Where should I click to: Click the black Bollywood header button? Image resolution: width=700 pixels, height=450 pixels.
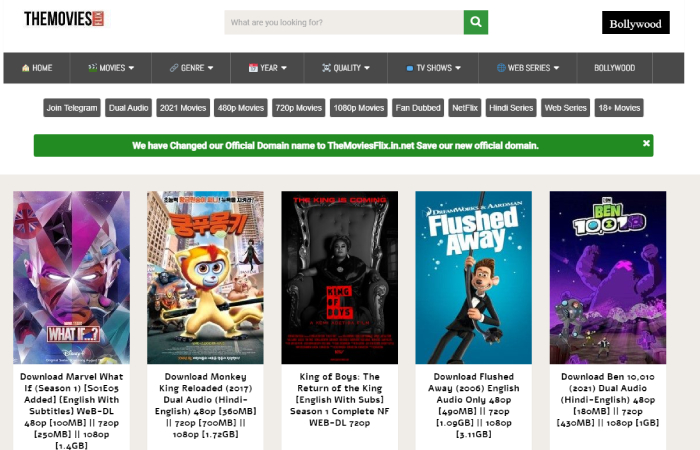click(635, 23)
